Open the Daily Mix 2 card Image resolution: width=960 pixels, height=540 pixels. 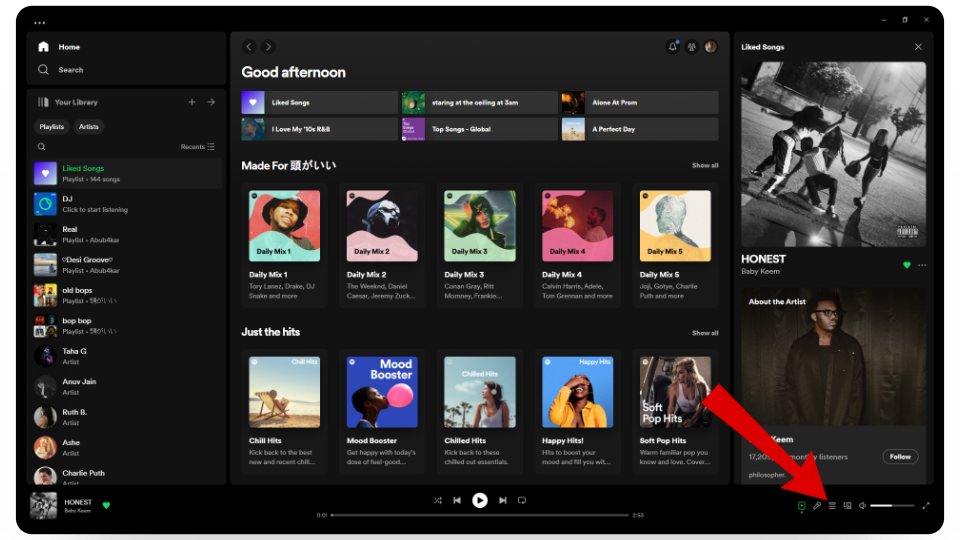pos(382,245)
